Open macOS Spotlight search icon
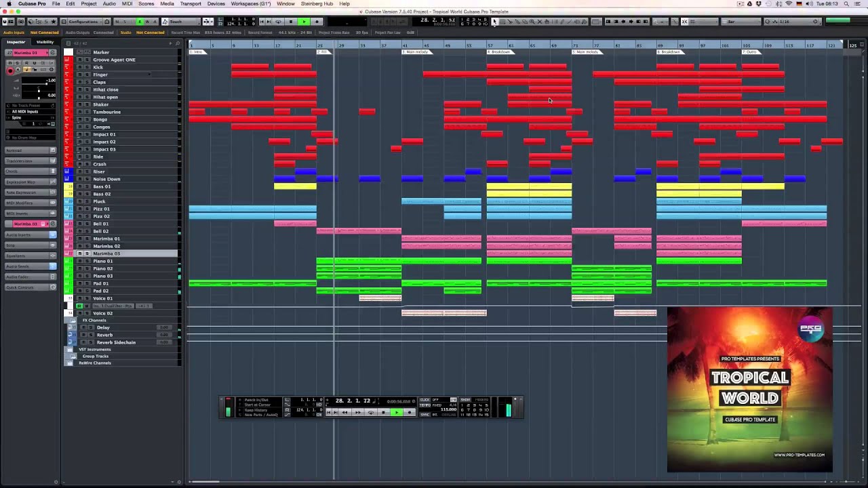The height and width of the screenshot is (488, 868). pyautogui.click(x=847, y=3)
